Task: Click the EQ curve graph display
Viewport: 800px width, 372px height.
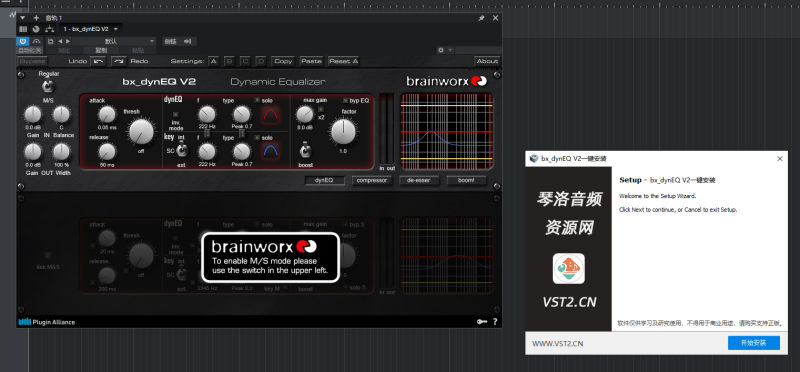Action: 447,132
